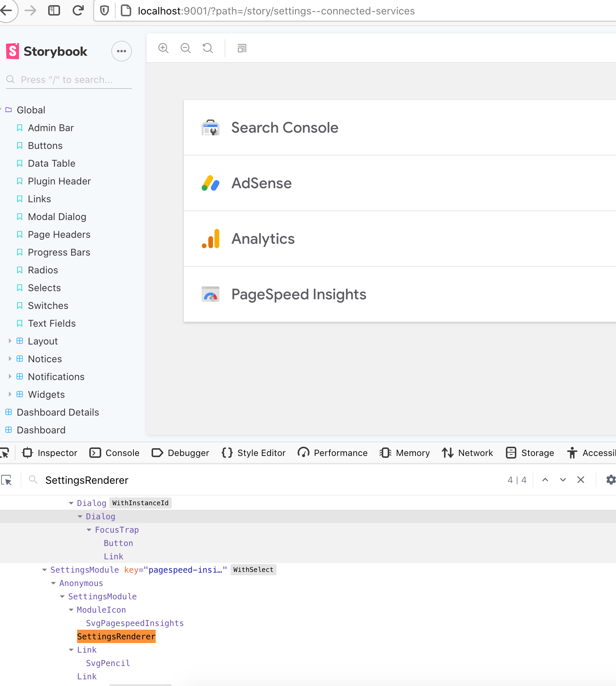
Task: Toggle the browser sidebar icon
Action: (x=54, y=10)
